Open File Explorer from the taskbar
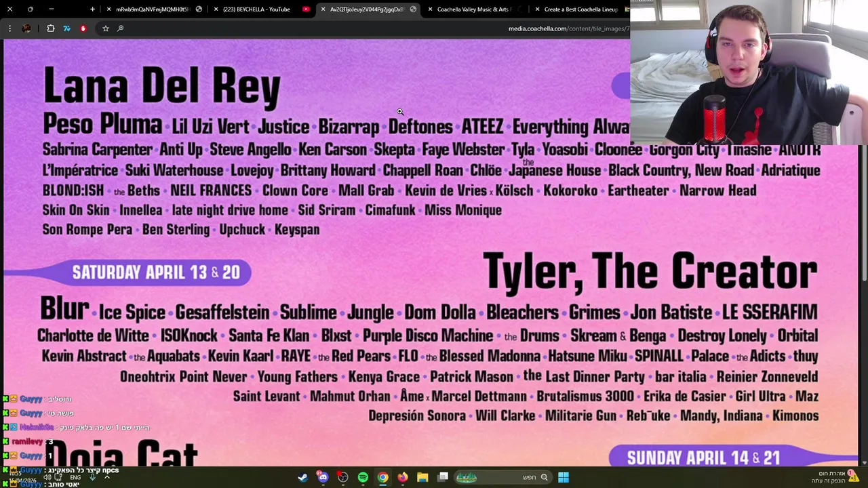The height and width of the screenshot is (488, 868). (x=422, y=477)
